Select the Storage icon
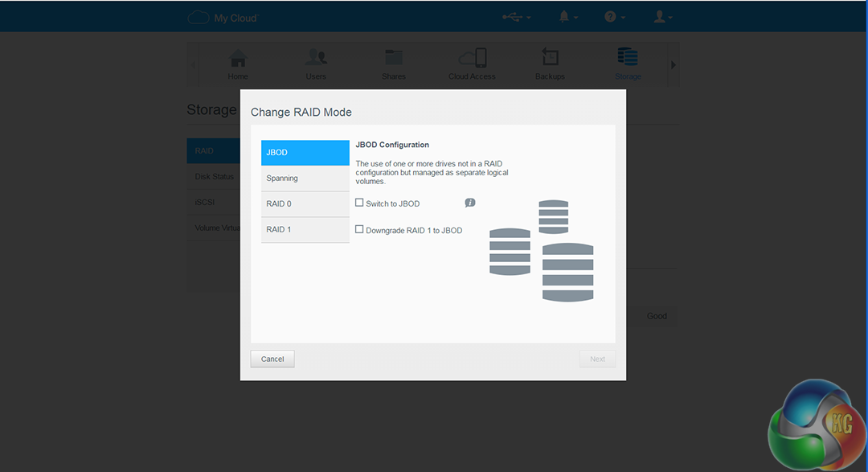The image size is (868, 472). [x=628, y=58]
